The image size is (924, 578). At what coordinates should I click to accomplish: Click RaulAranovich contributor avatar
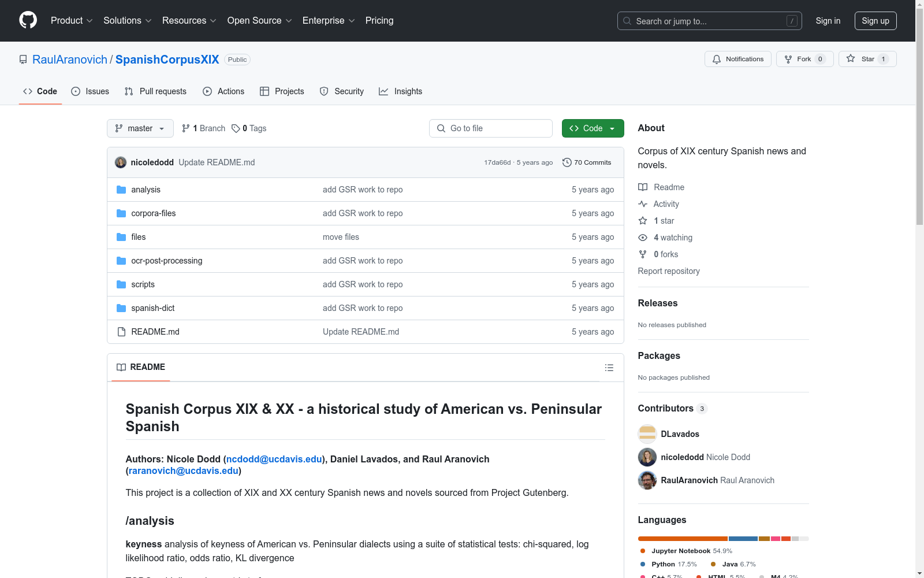coord(647,480)
